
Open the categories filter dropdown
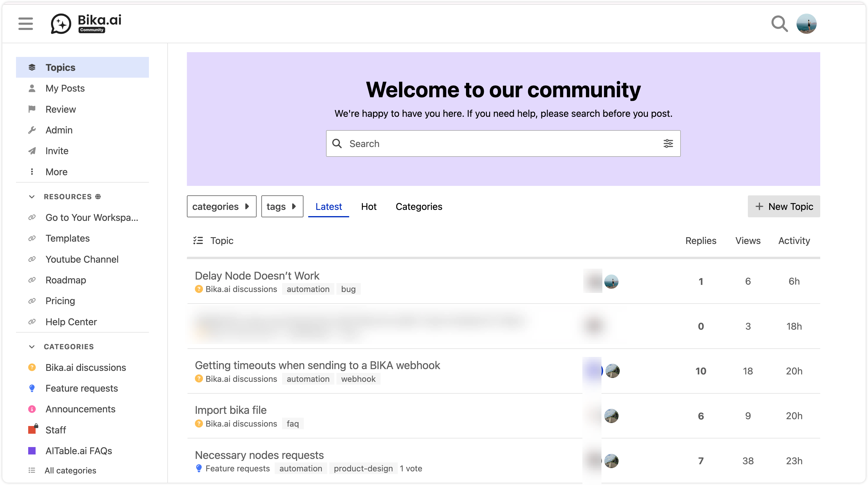(222, 206)
